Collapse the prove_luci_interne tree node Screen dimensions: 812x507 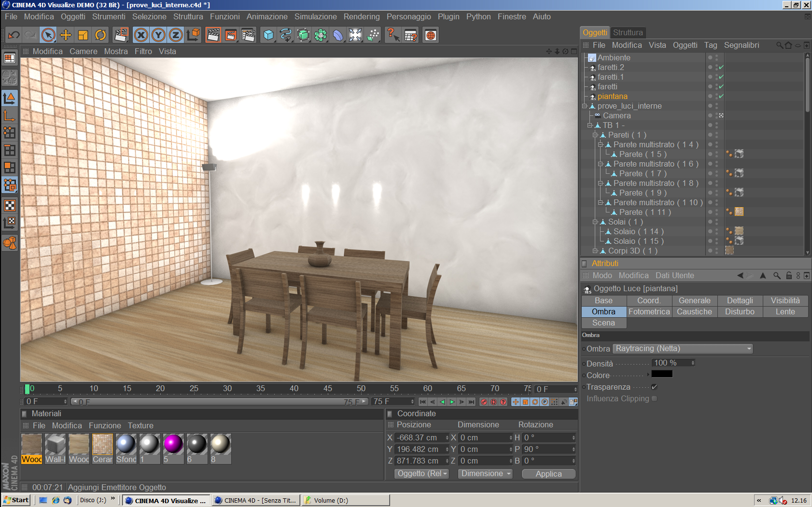tap(584, 106)
